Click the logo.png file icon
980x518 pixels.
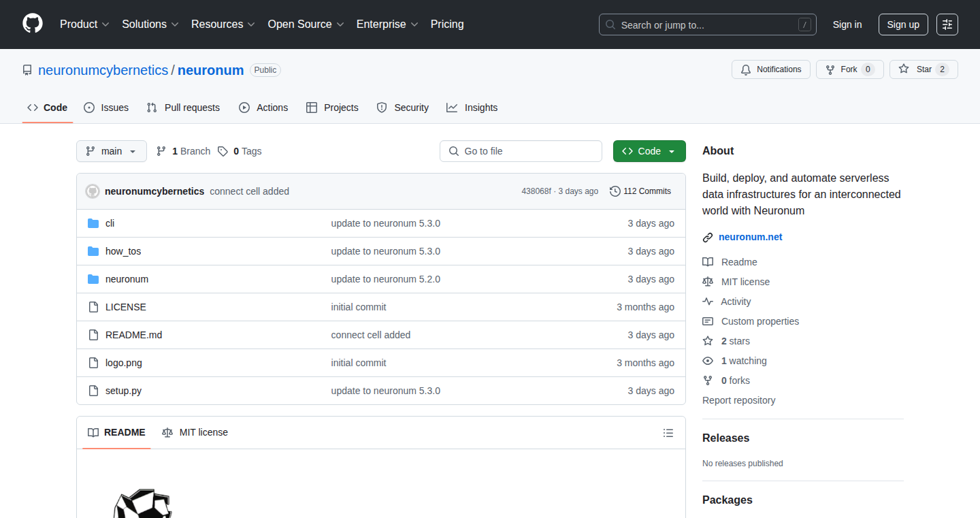[x=93, y=363]
